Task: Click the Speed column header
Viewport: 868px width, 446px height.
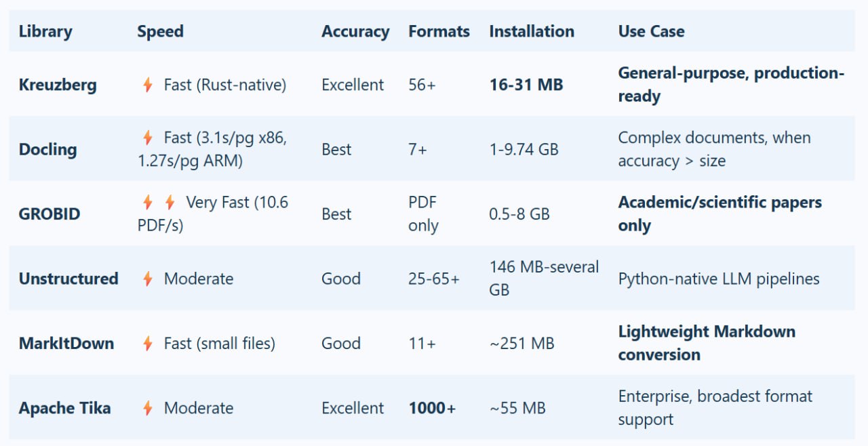Action: pyautogui.click(x=160, y=31)
